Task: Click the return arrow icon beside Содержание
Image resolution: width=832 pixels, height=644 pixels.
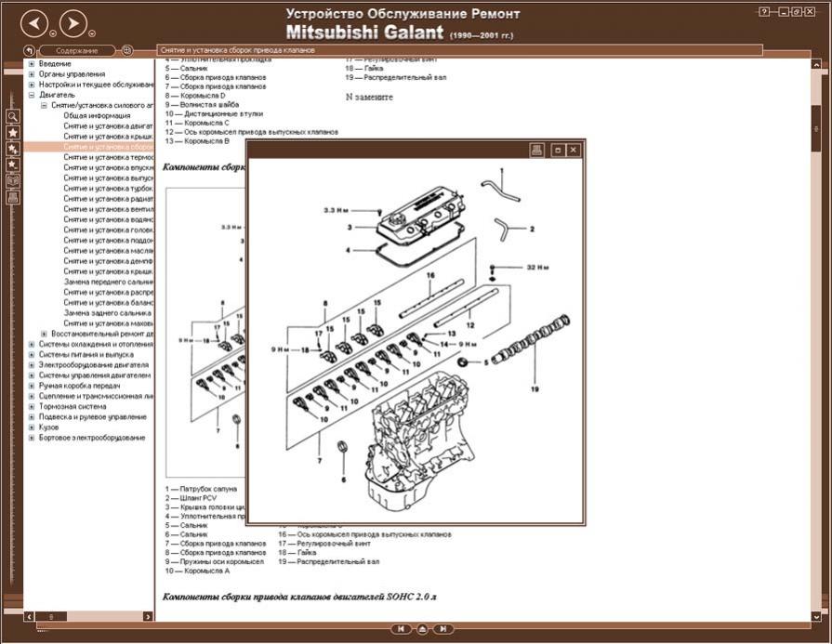Action: 29,51
